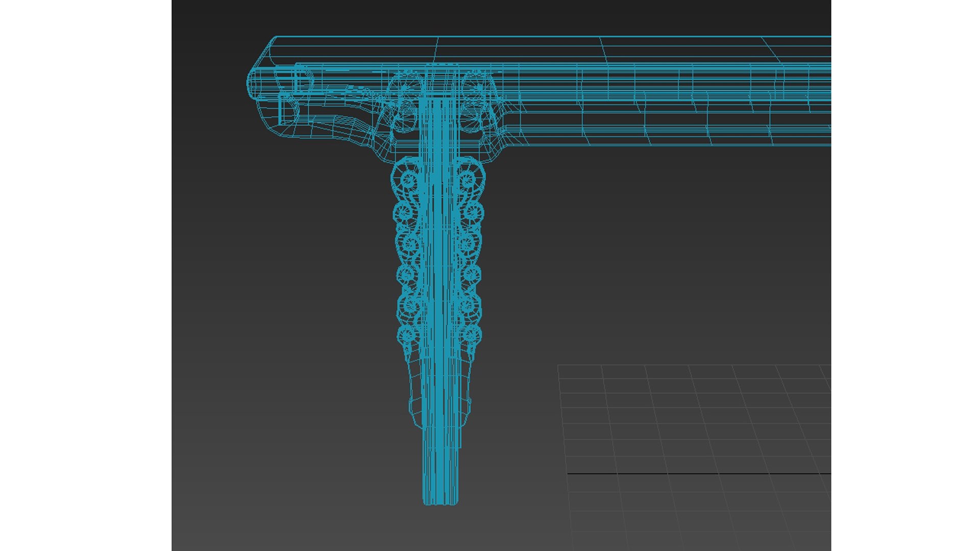Click the left spiral rosette under tabletop
Screen dimensions: 980x551
pos(406,88)
